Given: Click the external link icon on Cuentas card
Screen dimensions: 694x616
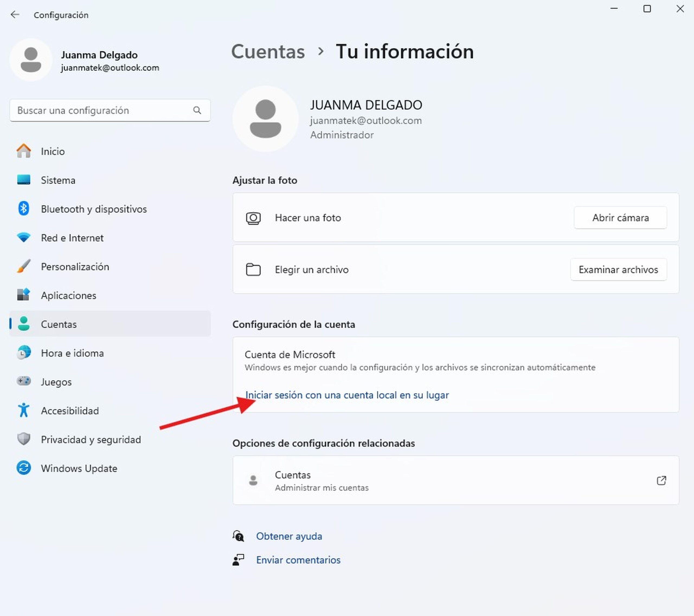Looking at the screenshot, I should [x=661, y=480].
